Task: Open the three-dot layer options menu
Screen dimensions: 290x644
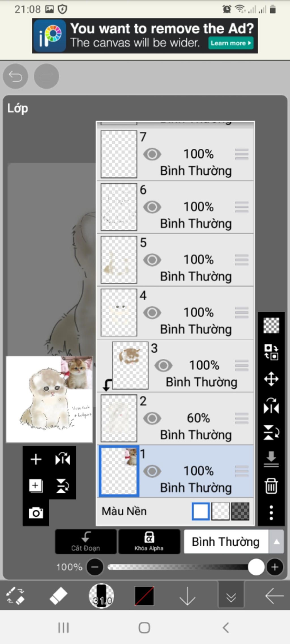Action: tap(271, 512)
